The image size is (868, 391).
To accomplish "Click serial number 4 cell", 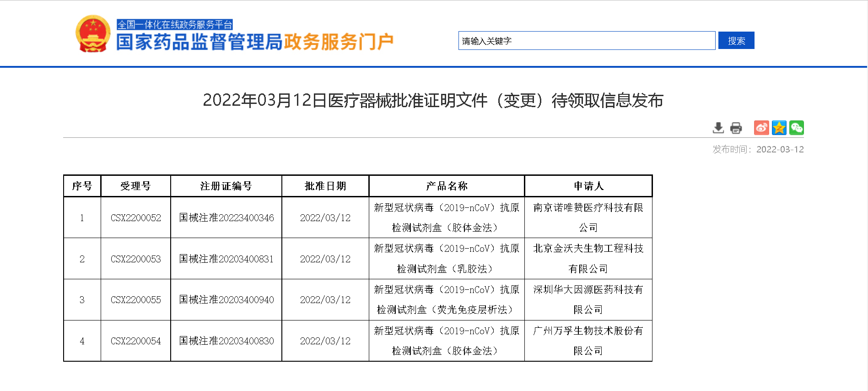I will tap(82, 341).
